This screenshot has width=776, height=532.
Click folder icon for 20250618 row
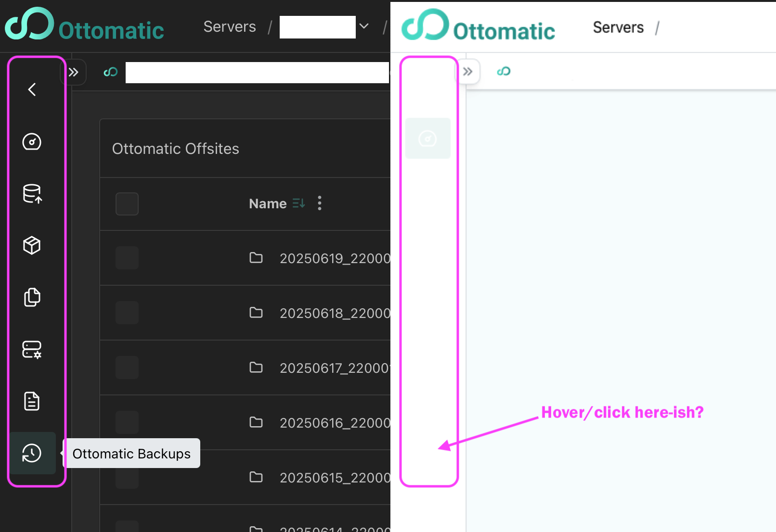[256, 313]
